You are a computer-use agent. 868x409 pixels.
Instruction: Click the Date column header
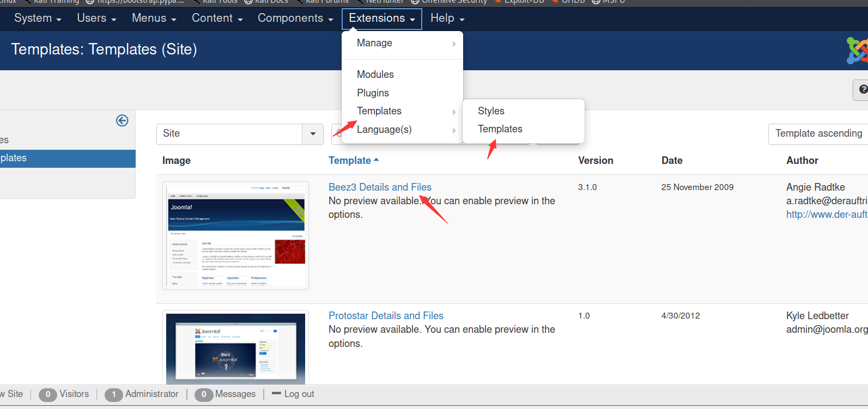click(672, 161)
